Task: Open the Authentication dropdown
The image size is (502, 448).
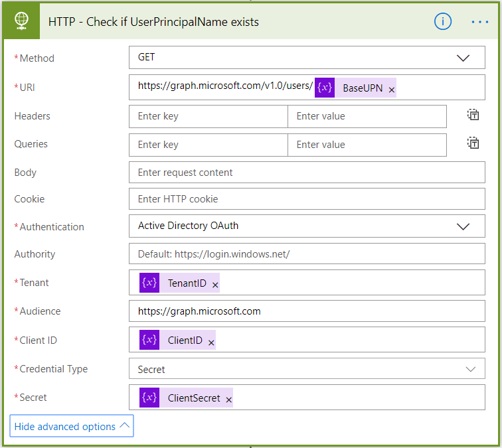Action: pos(463,226)
